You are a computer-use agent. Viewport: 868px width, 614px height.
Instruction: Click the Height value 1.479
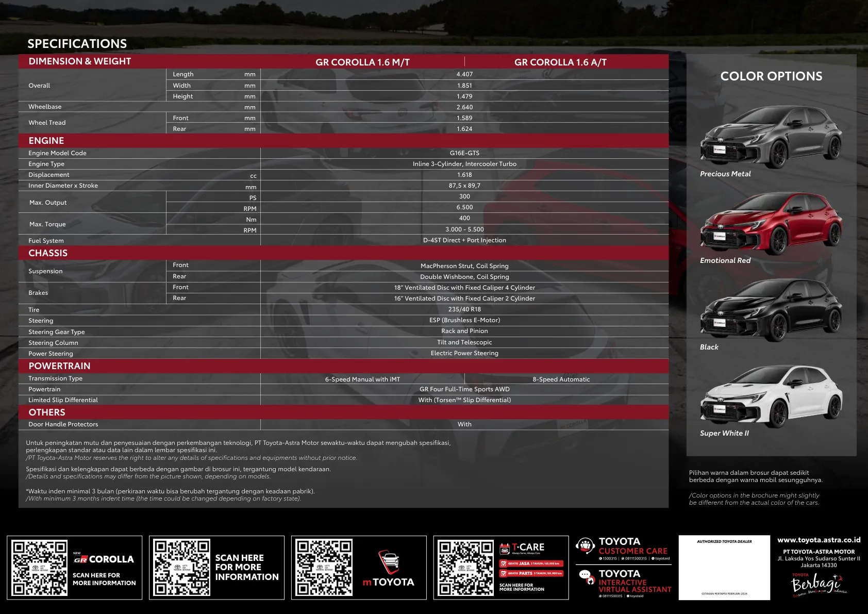tap(464, 96)
